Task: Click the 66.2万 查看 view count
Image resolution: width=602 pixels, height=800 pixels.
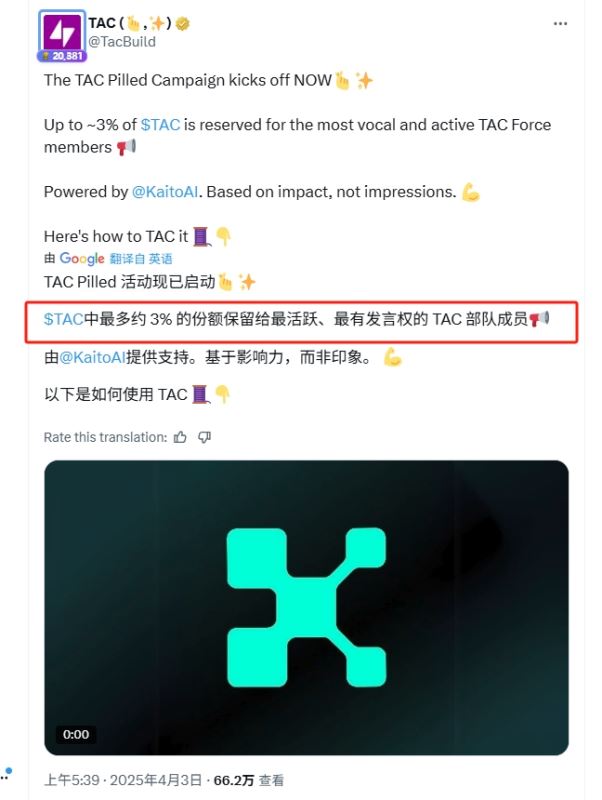Action: [248, 780]
